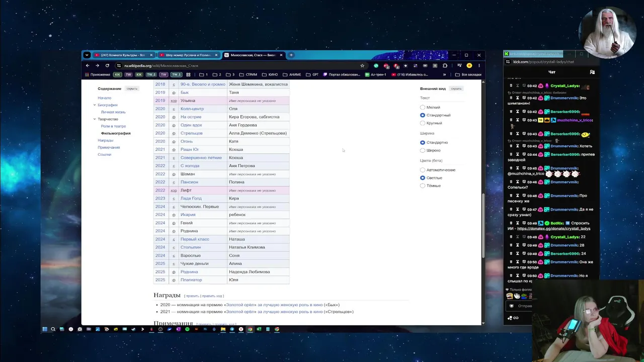
Task: Open the Chrome tab search dropdown
Action: (x=87, y=55)
